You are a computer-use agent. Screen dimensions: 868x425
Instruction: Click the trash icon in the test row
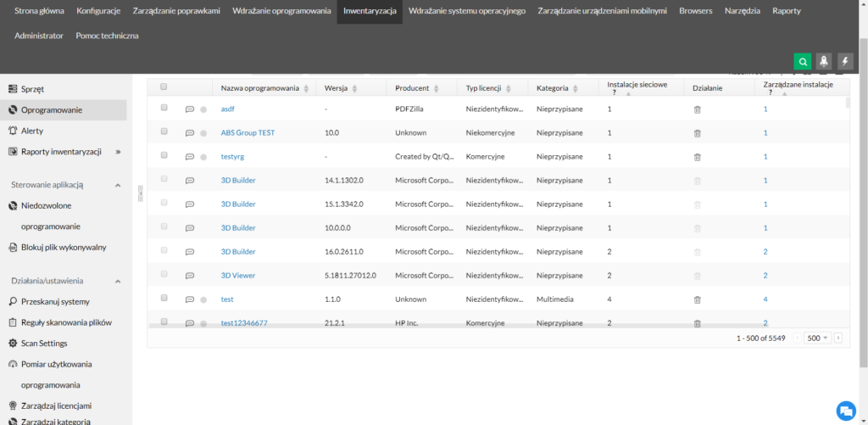(x=698, y=299)
